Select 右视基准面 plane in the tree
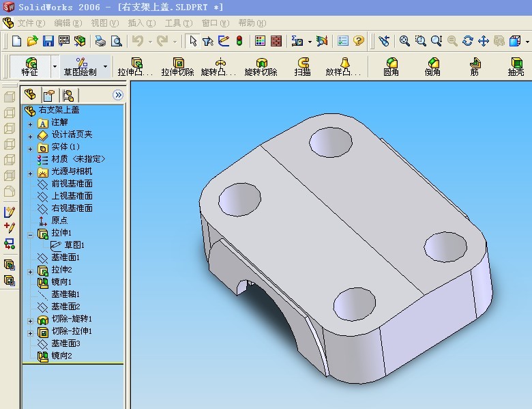 click(65, 208)
